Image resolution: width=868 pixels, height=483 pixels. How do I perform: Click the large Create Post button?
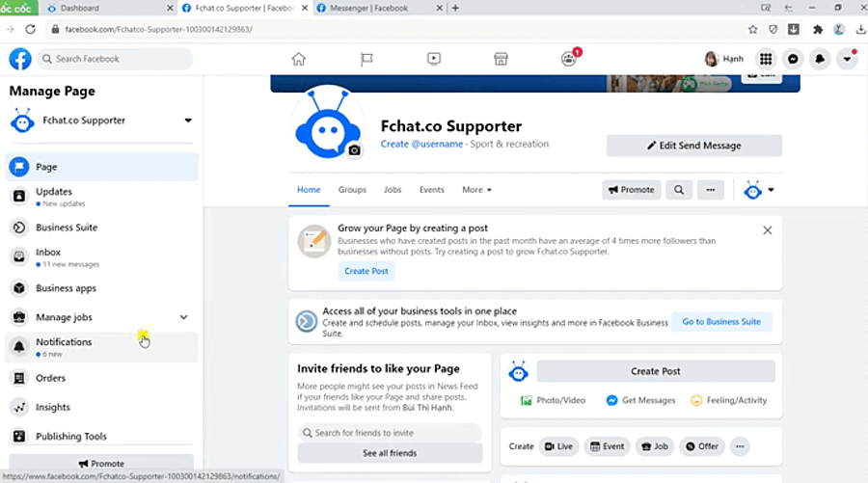pos(656,371)
